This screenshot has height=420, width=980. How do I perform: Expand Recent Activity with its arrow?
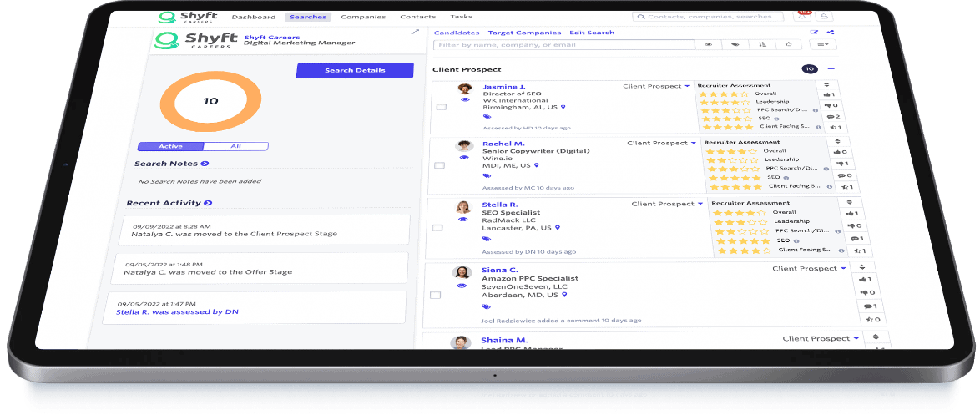[x=208, y=203]
